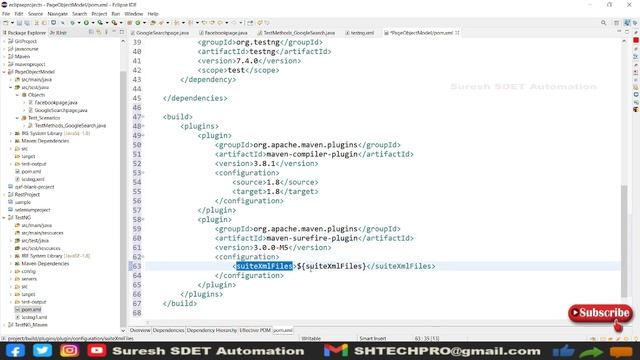Screen dimensions: 640x360
Task: Click the thumbs-up like icon
Action: point(563,351)
